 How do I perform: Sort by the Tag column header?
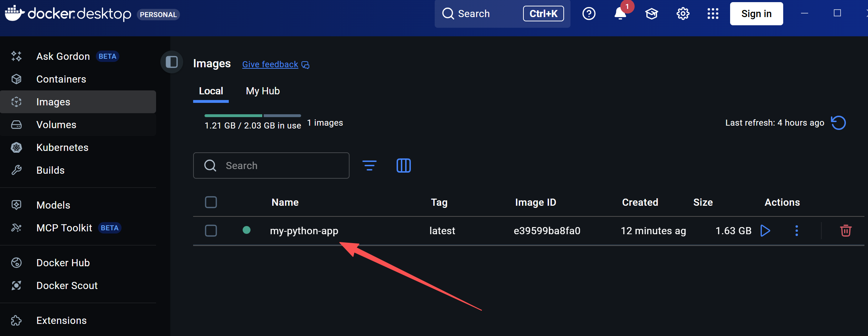click(x=439, y=202)
